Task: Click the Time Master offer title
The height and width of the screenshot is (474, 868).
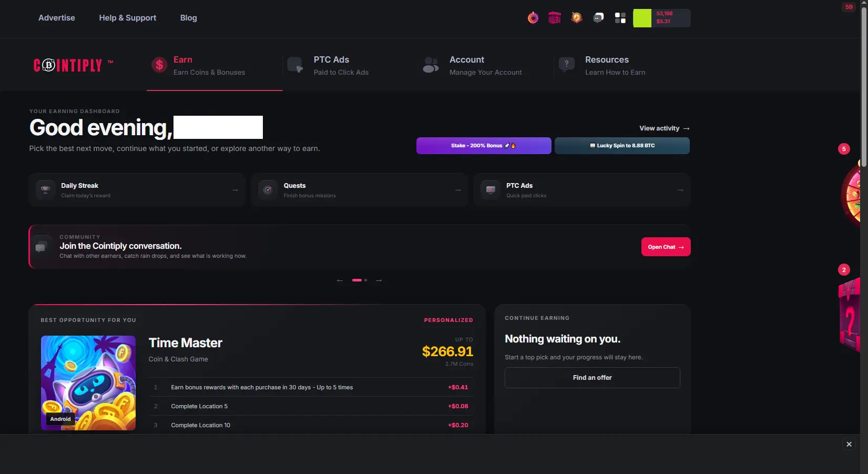Action: point(186,343)
